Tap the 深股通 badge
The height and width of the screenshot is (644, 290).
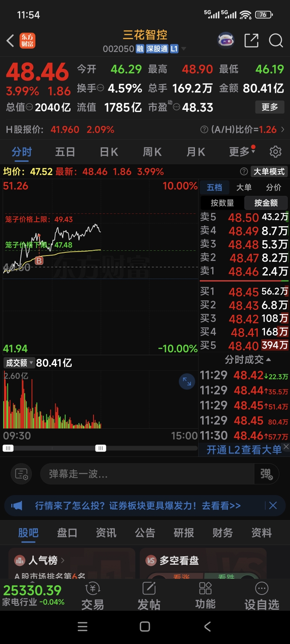coord(157,49)
